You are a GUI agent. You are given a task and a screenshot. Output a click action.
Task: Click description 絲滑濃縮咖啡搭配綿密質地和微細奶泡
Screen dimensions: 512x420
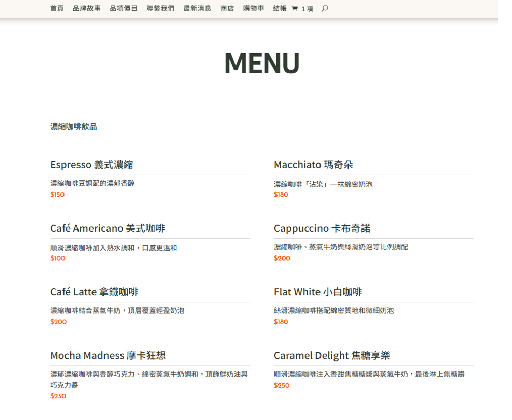coord(334,310)
